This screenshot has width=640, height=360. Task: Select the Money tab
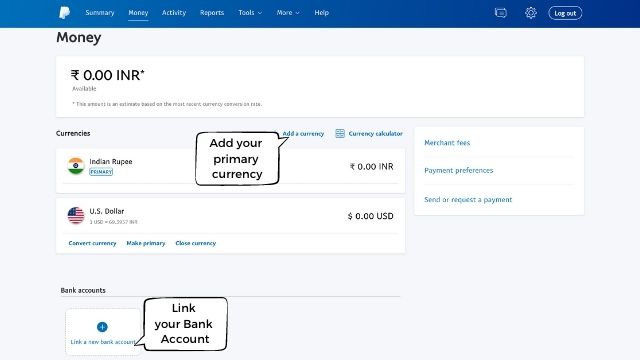[x=138, y=13]
